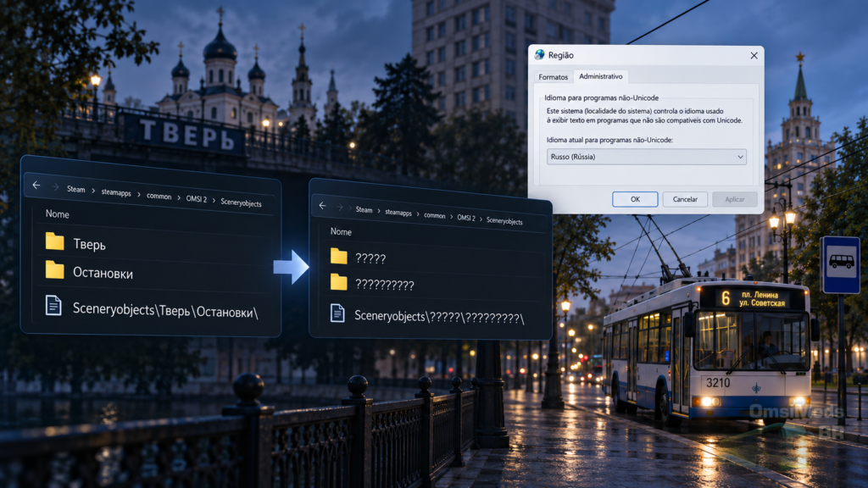Click steamapps in left breadcrumb path
This screenshot has width=868, height=488.
pyautogui.click(x=116, y=192)
